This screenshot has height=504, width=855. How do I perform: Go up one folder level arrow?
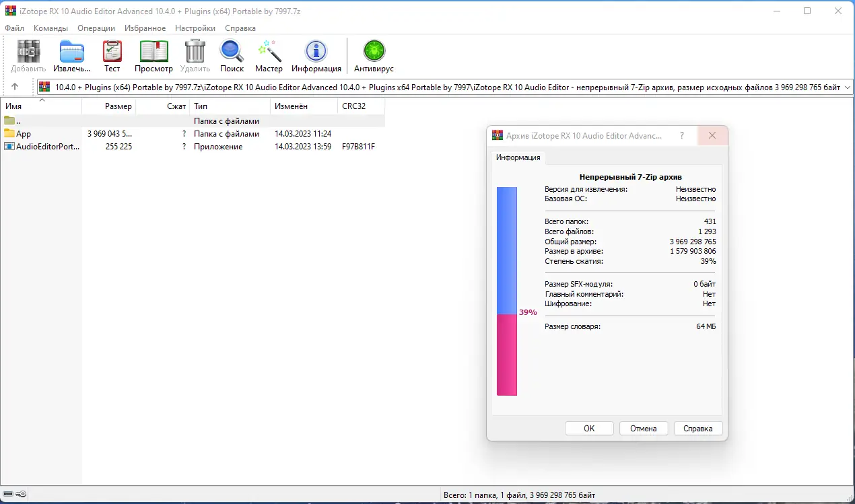(15, 87)
